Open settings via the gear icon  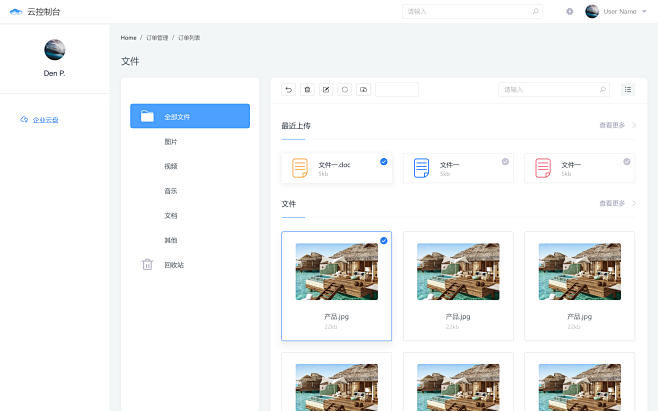coord(569,11)
